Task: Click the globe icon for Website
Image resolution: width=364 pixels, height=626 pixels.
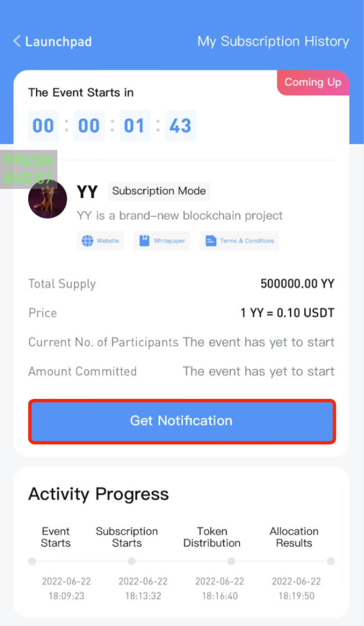Action: [88, 241]
